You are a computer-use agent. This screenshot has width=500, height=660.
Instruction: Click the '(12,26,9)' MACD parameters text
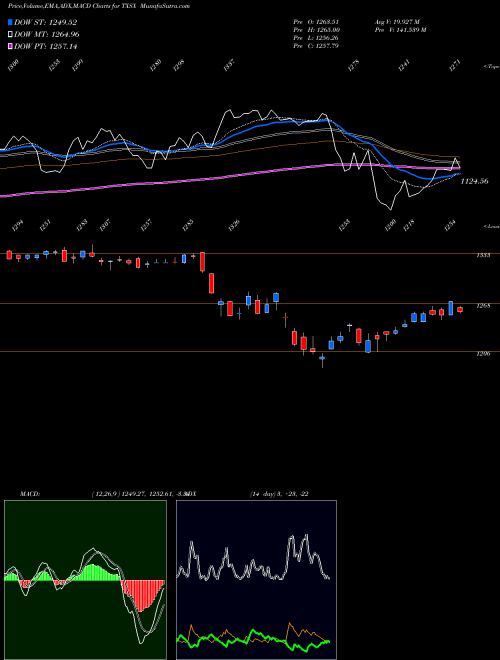(x=105, y=494)
